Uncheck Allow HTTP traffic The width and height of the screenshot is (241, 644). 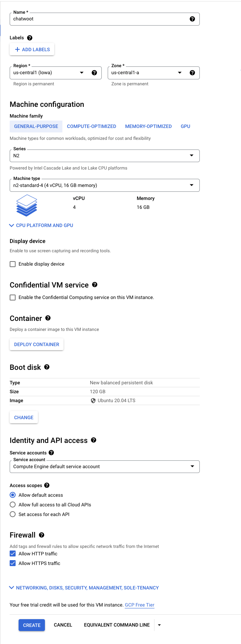click(x=13, y=553)
